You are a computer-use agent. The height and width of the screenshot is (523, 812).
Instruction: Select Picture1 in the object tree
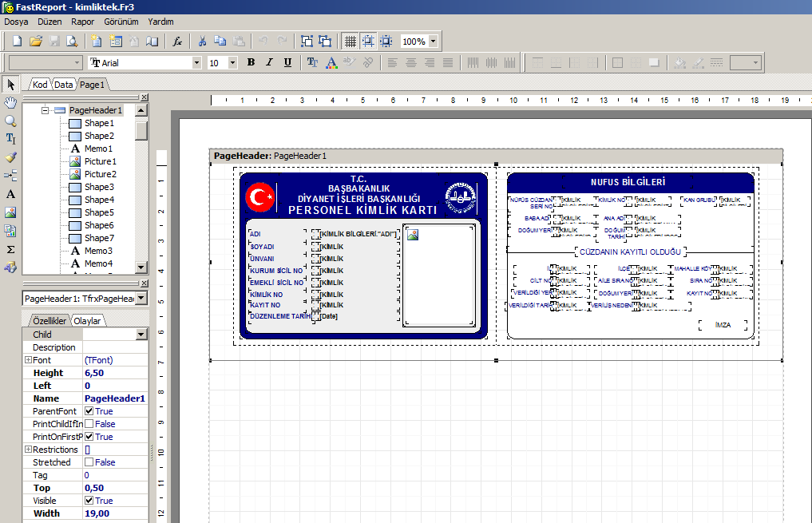click(x=101, y=161)
